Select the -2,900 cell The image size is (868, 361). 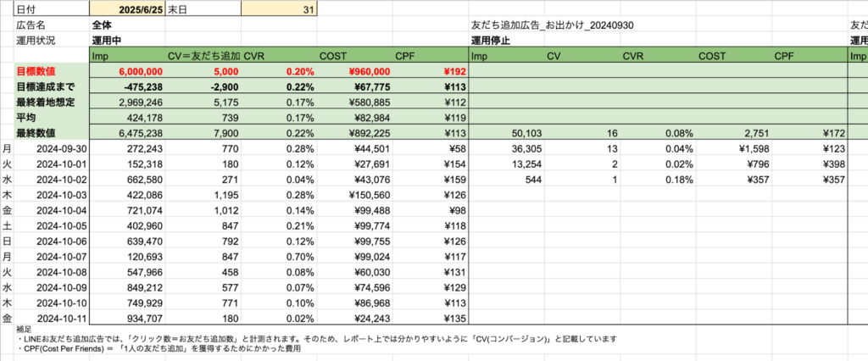click(203, 87)
